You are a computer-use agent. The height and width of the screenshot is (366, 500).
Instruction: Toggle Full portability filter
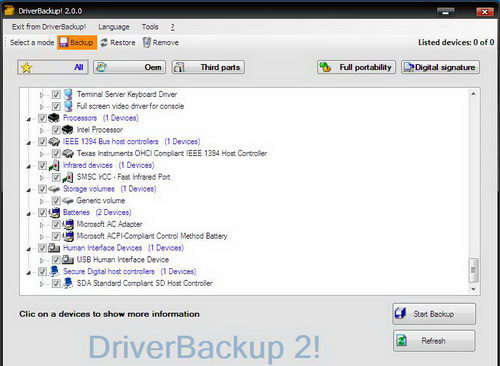[x=356, y=67]
